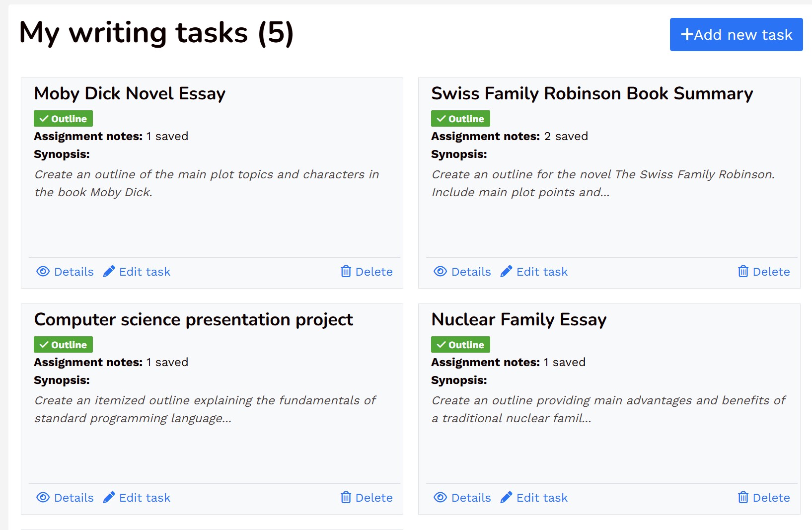Click Outline badge on Moby Dick Novel Essay

pyautogui.click(x=63, y=119)
